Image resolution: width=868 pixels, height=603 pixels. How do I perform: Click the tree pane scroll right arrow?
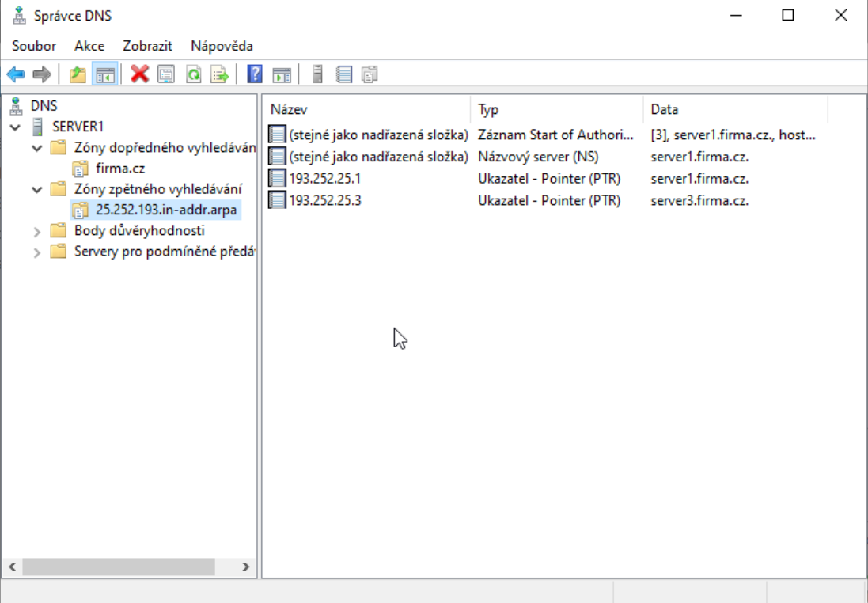[246, 567]
